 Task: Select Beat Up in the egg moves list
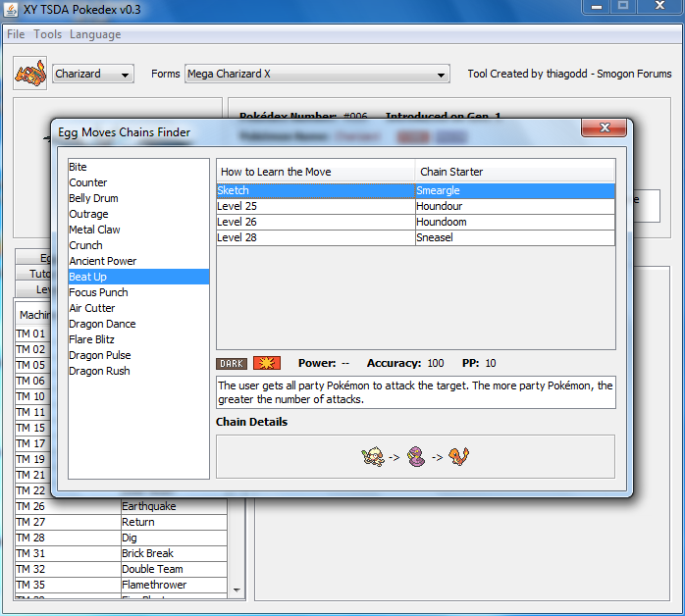(x=138, y=277)
